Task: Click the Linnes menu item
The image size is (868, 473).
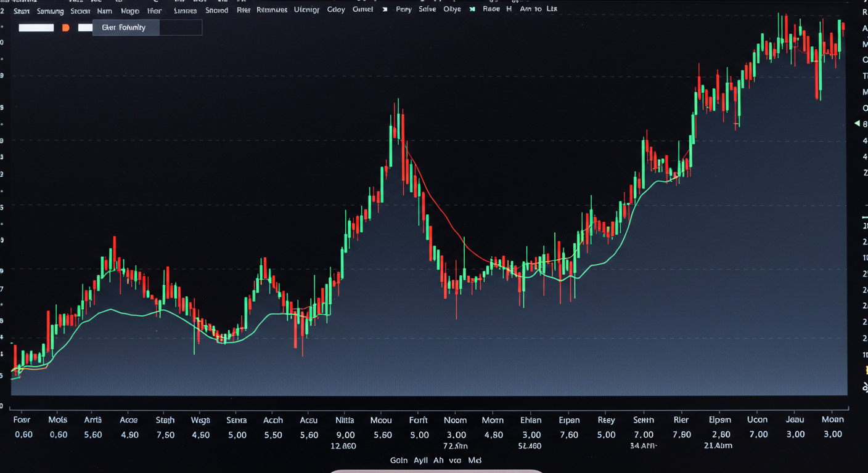Action: click(x=186, y=10)
